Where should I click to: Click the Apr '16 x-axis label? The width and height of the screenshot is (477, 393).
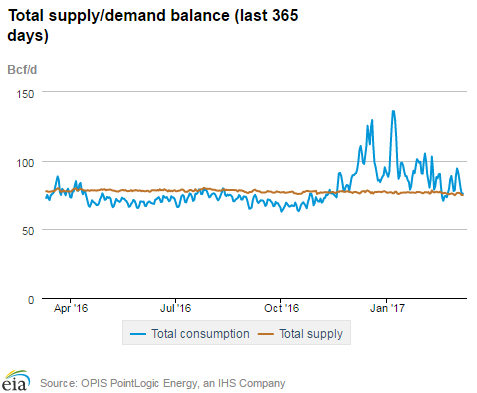point(71,308)
